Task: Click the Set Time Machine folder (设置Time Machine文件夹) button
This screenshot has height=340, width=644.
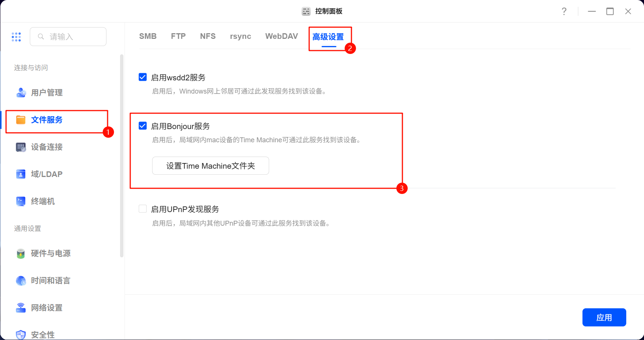Action: [210, 166]
